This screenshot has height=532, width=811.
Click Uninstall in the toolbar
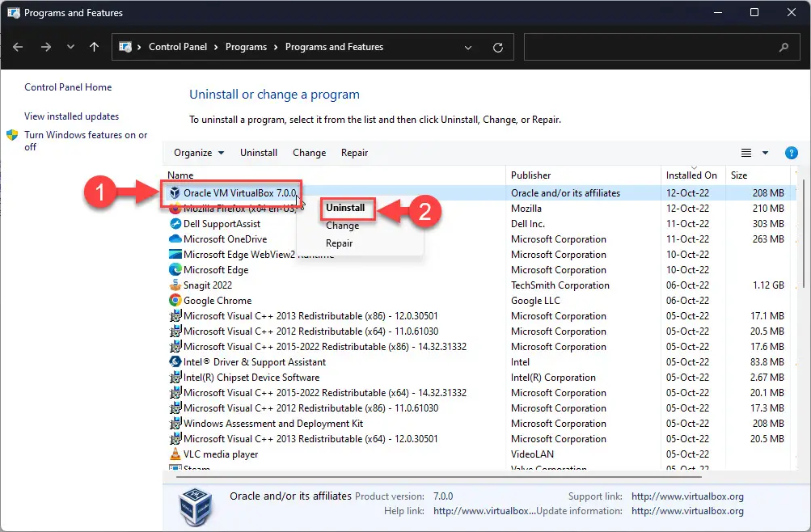pos(259,153)
